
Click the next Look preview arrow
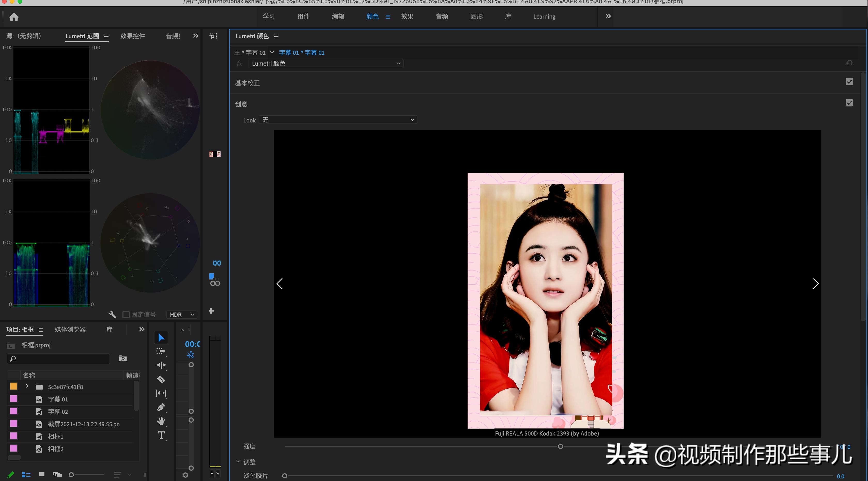[x=816, y=284]
